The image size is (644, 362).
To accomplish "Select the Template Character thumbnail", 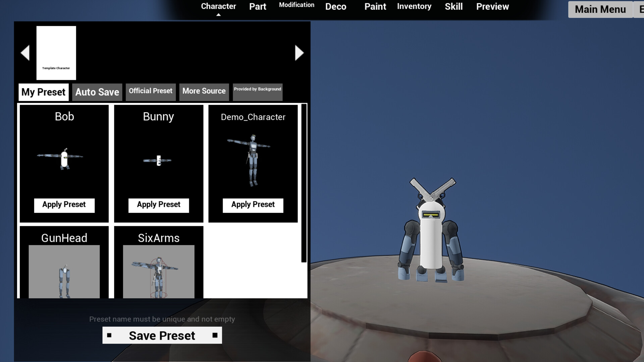I will [x=56, y=53].
